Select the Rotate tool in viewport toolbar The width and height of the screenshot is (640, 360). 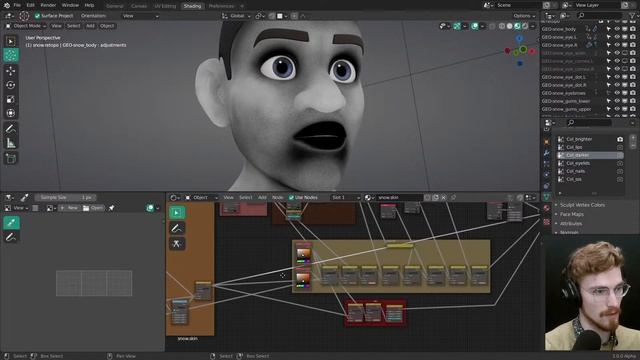(11, 85)
